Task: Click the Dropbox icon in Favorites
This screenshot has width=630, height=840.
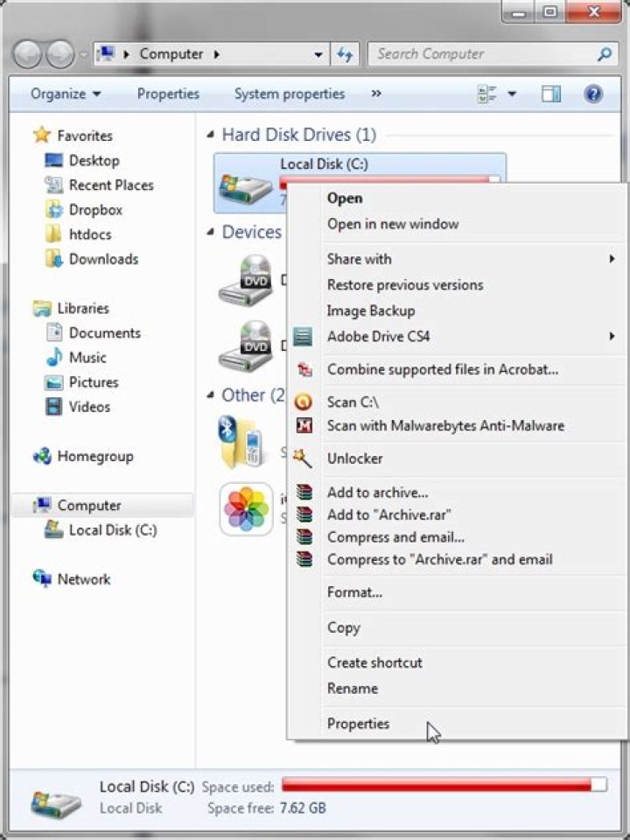Action: tap(53, 209)
